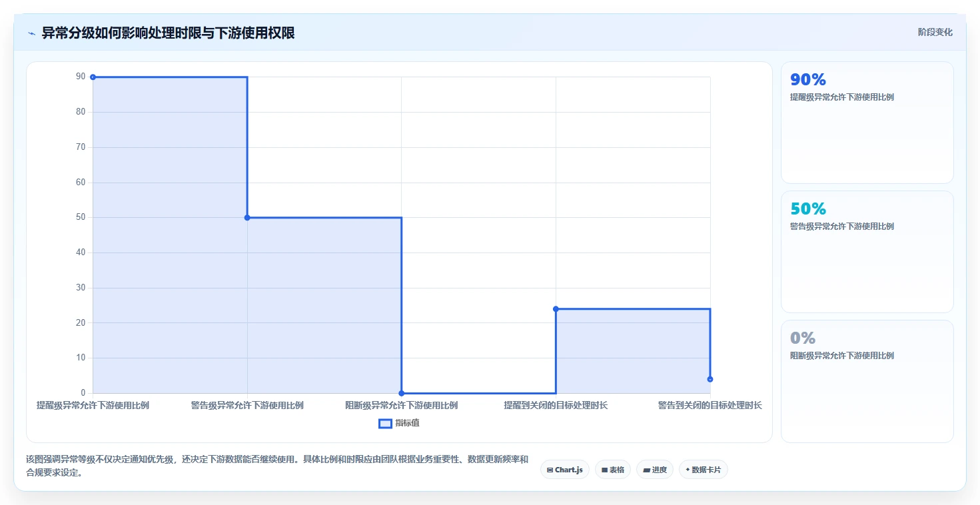
Task: Click the y-axis tick label 30
Action: pyautogui.click(x=81, y=288)
